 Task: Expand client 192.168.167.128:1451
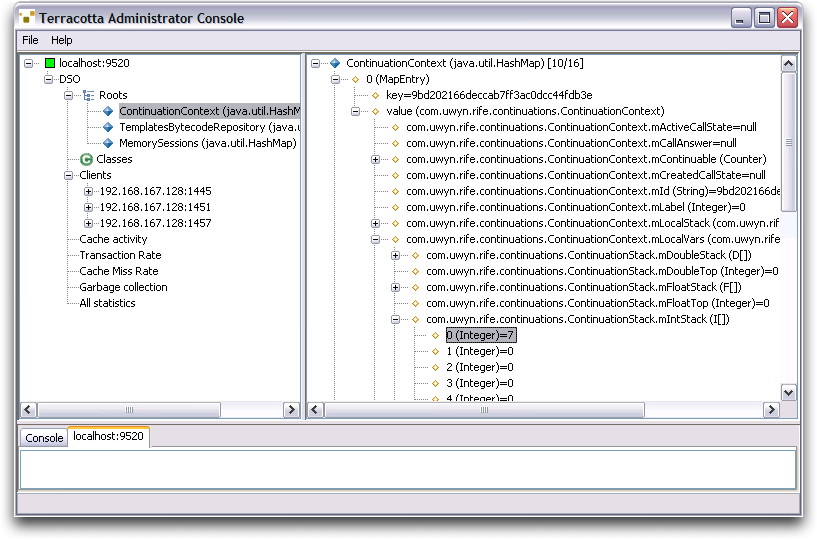[89, 207]
